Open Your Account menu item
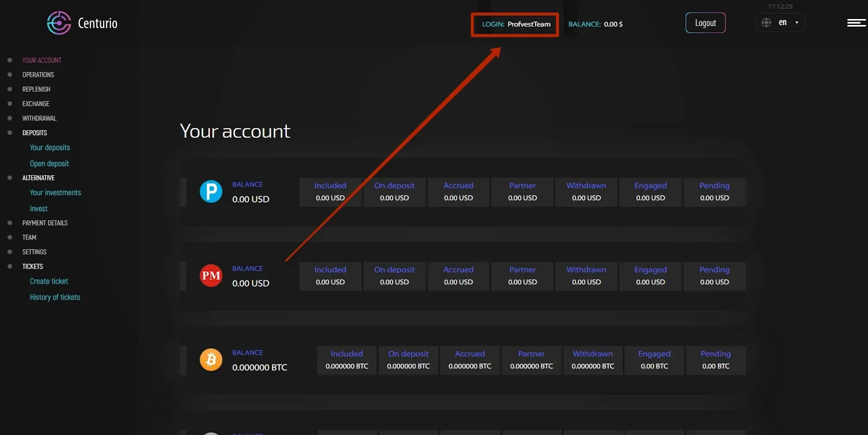Screen dimensions: 868x435 pos(42,60)
